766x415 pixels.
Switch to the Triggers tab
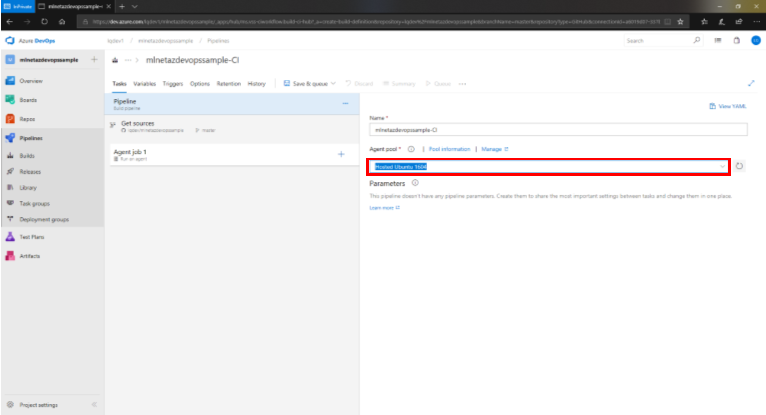172,83
